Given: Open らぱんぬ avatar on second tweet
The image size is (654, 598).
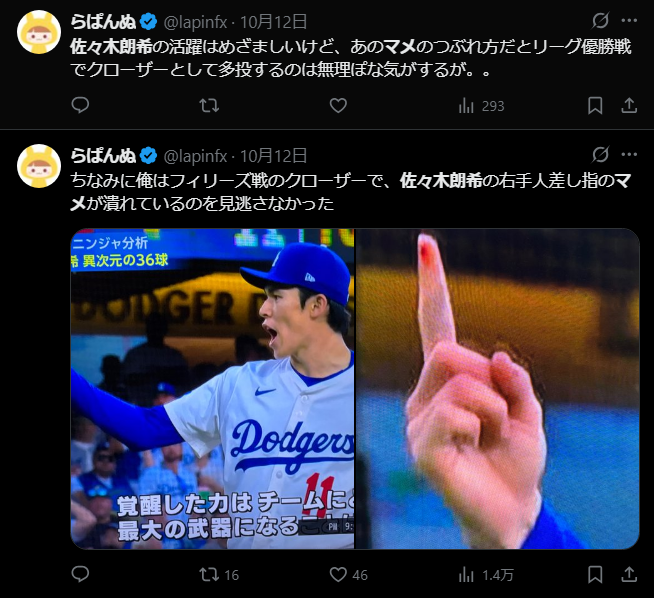Looking at the screenshot, I should click(39, 166).
